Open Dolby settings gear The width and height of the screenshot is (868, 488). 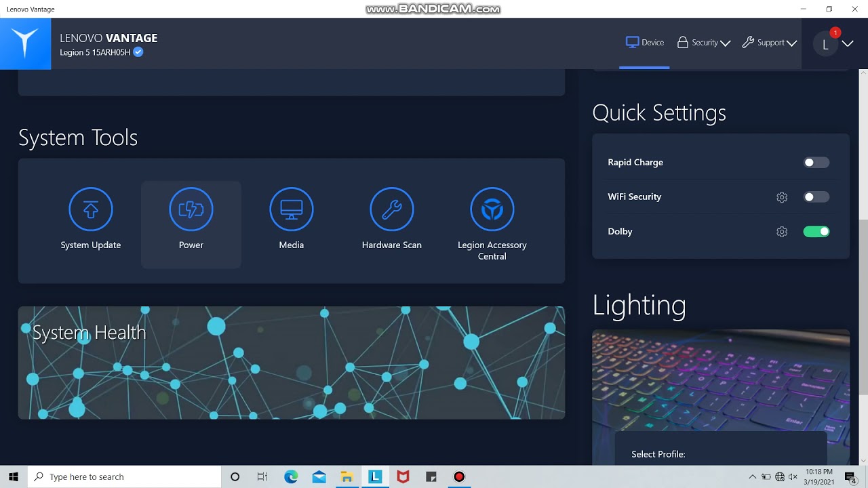pos(782,232)
